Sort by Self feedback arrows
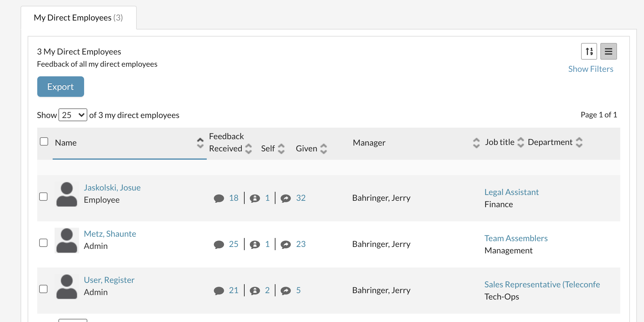 (281, 149)
